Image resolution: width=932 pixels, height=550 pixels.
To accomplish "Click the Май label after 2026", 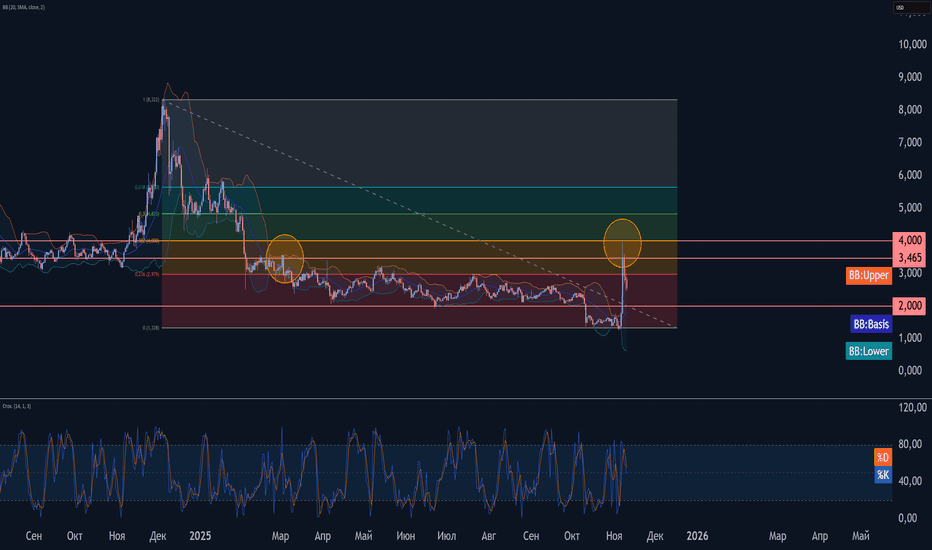I will coord(861,536).
